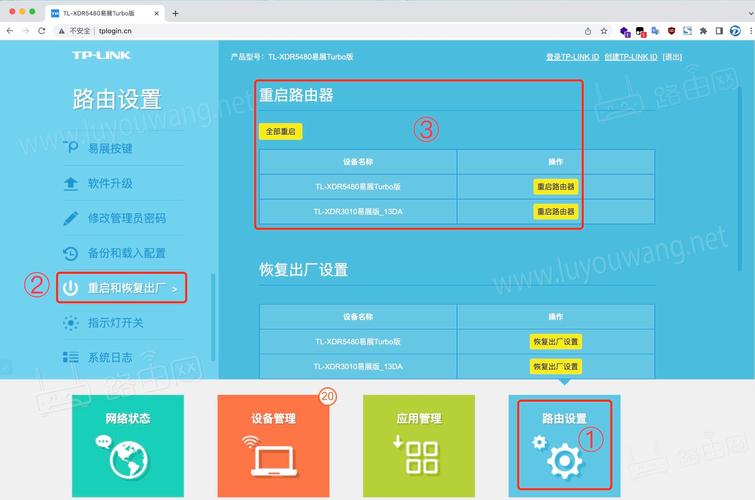The height and width of the screenshot is (500, 755).
Task: Click the TP-LINK logo
Action: click(x=102, y=55)
